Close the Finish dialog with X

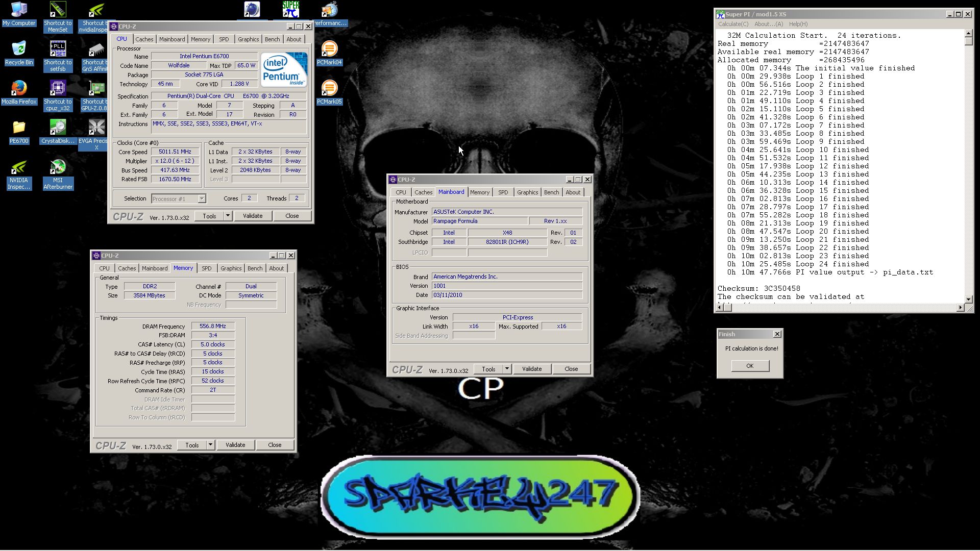tap(777, 334)
